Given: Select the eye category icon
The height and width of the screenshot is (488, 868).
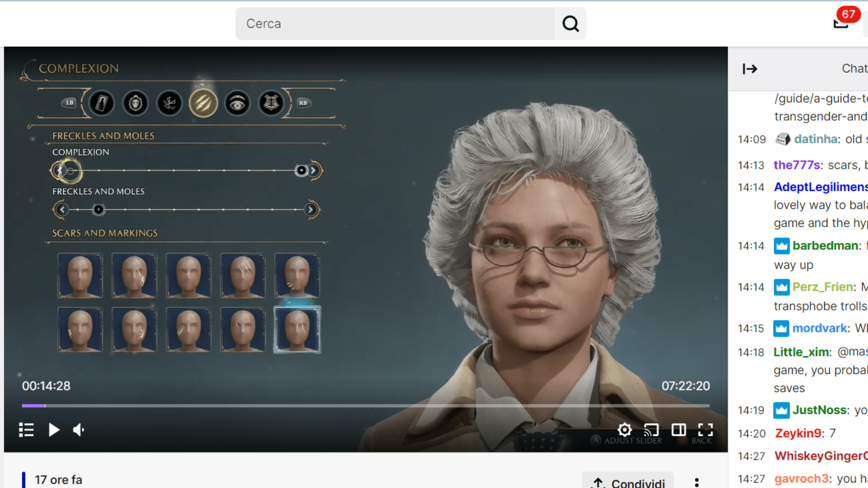Looking at the screenshot, I should [x=237, y=103].
